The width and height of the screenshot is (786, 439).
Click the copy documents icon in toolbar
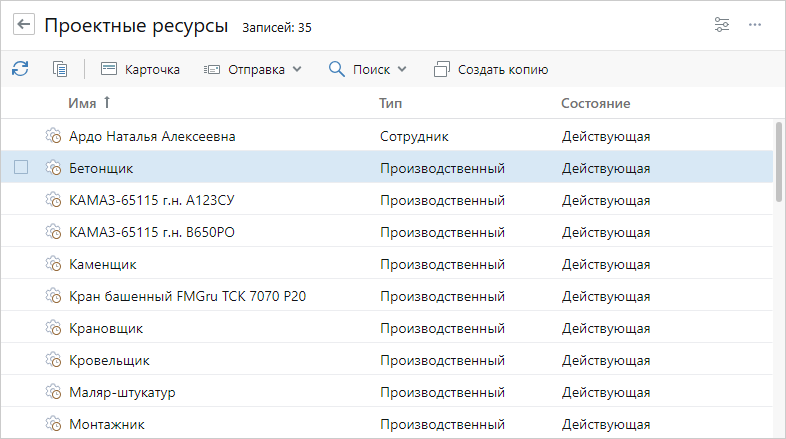click(x=60, y=69)
